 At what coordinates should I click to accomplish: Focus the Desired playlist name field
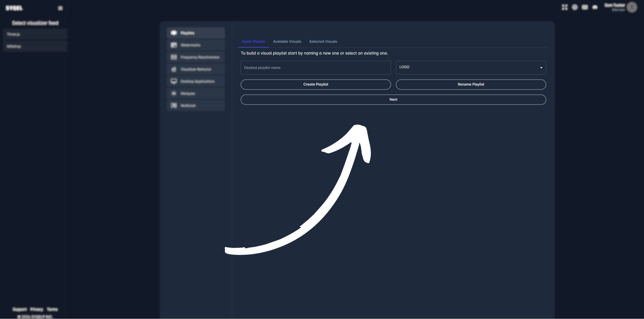coord(315,68)
